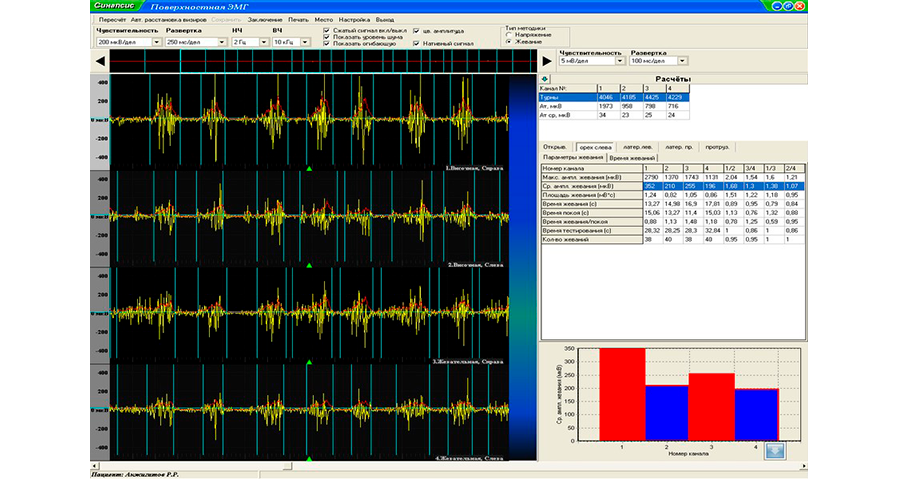The height and width of the screenshot is (479, 900).
Task: Click green arrow icon above Расчёты table
Action: 545,78
